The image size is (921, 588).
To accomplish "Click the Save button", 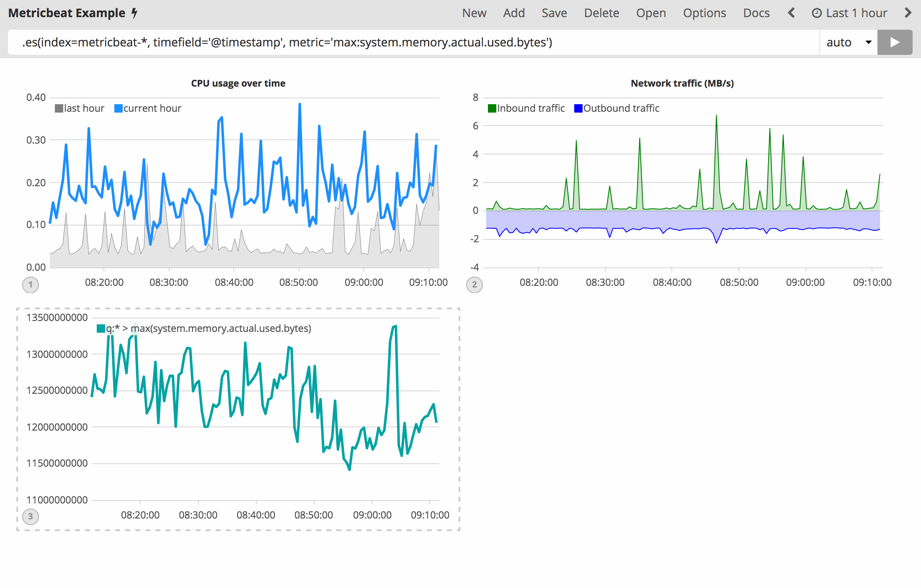I will pos(554,13).
